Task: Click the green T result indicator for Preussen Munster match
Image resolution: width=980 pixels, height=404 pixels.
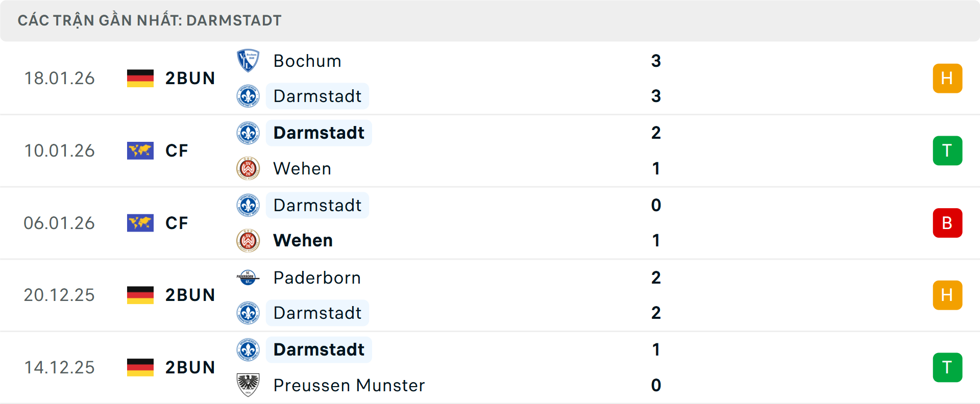Action: point(947,367)
